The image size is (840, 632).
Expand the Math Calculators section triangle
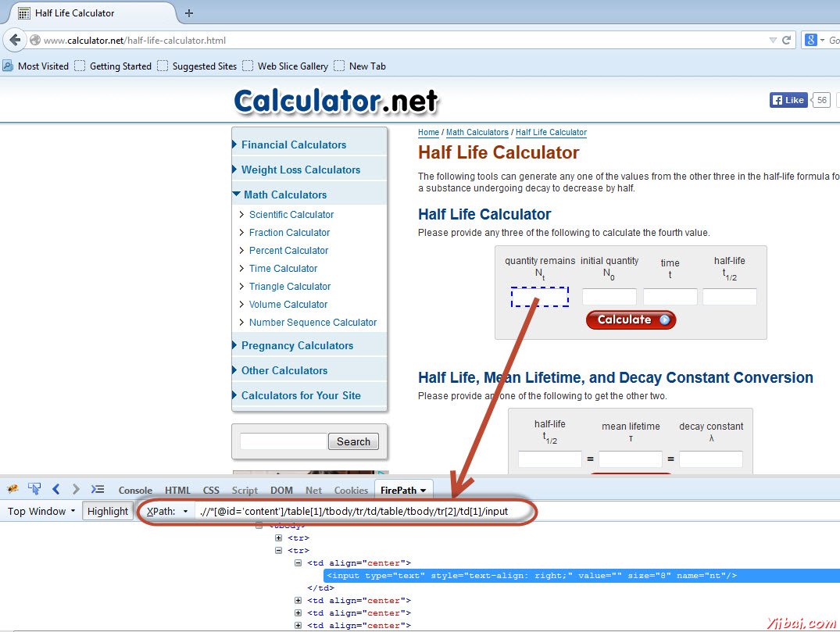click(x=236, y=193)
